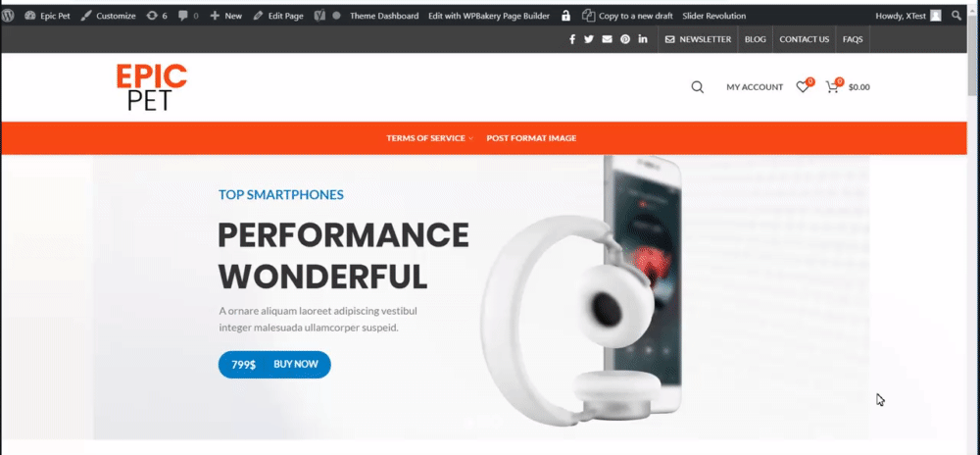Select the Post Format Image menu item

pos(531,138)
